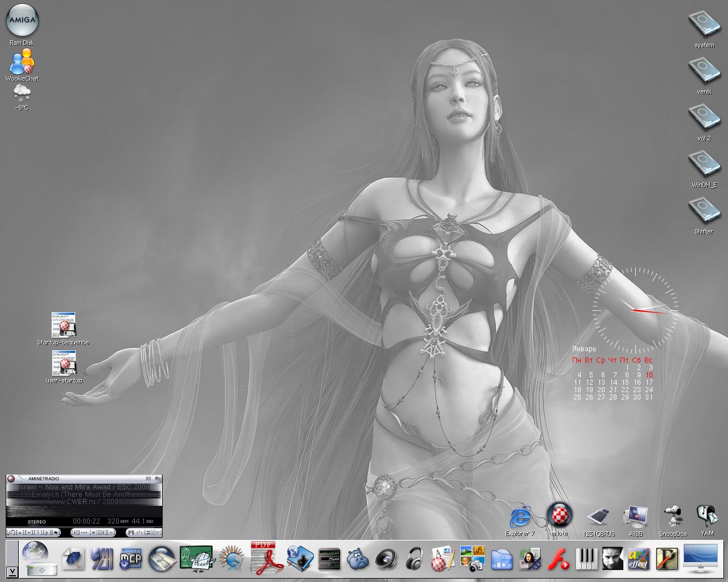Click the Январь month label
The image size is (728, 582).
tap(584, 348)
